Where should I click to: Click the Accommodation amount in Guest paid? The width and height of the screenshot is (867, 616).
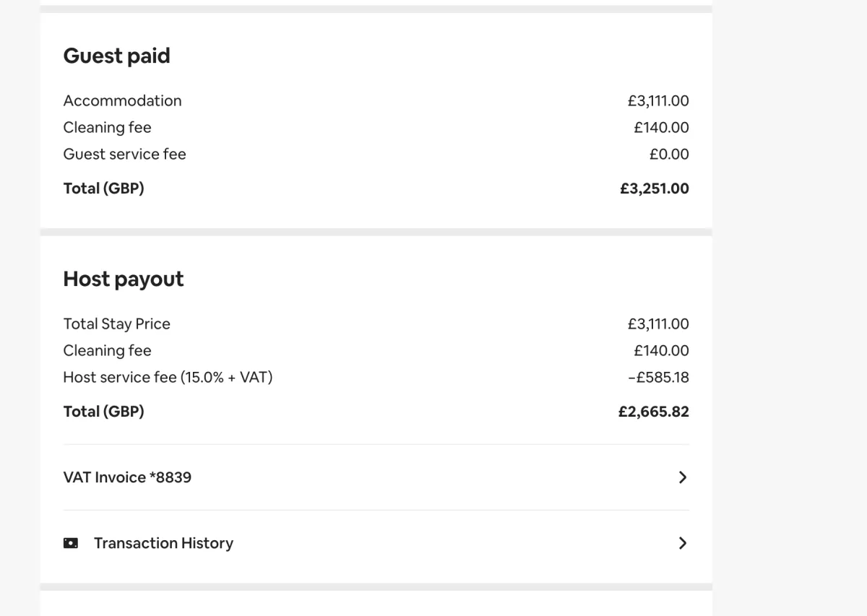pyautogui.click(x=658, y=100)
